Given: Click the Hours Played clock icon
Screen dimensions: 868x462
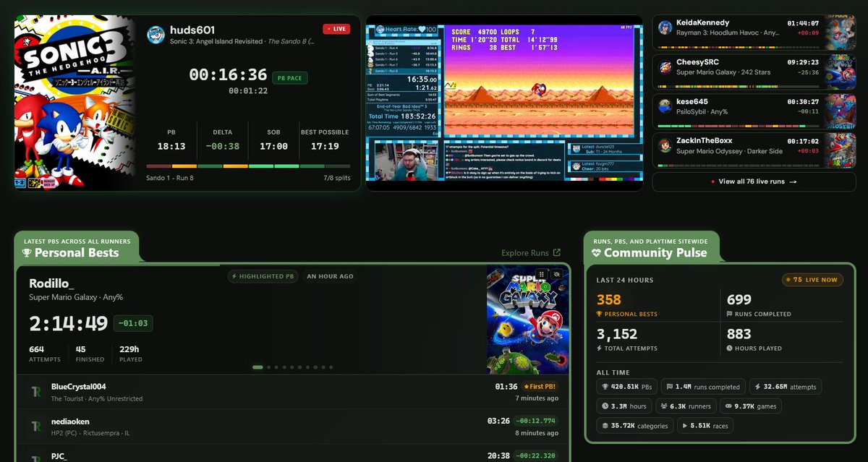Looking at the screenshot, I should click(x=729, y=348).
